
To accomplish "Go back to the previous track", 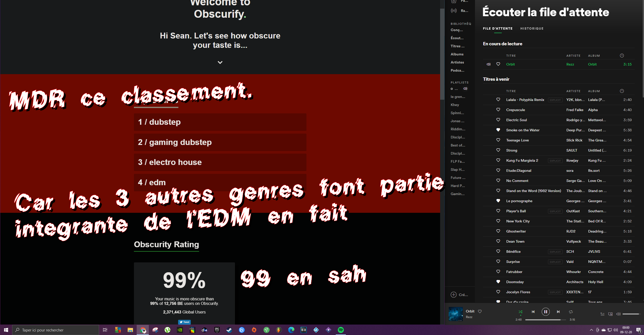I will coord(533,312).
